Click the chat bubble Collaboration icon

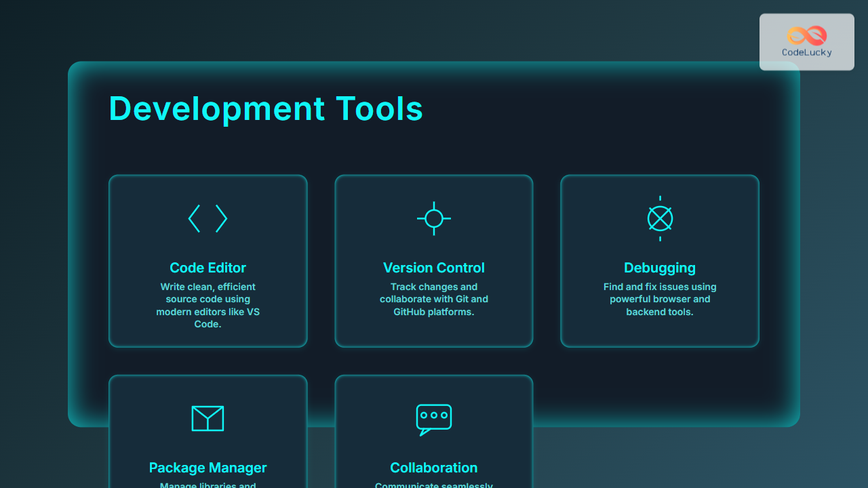point(434,420)
